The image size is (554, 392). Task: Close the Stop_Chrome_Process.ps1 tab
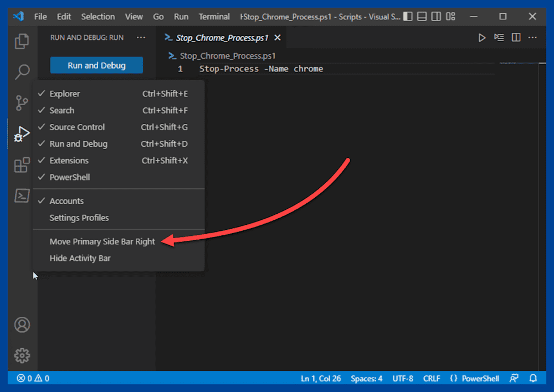point(278,38)
